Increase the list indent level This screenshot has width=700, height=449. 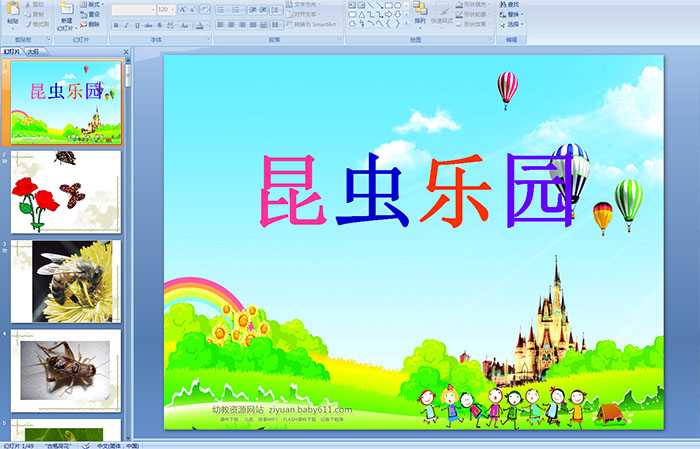coord(263,9)
